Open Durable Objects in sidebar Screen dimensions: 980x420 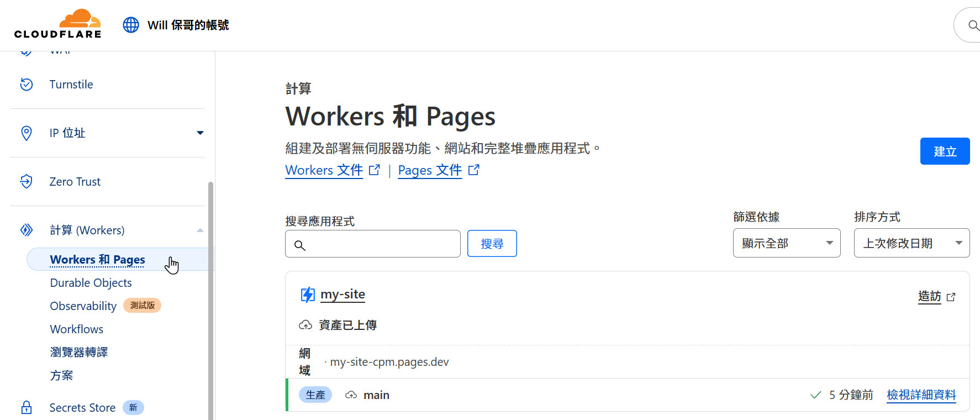(x=91, y=283)
